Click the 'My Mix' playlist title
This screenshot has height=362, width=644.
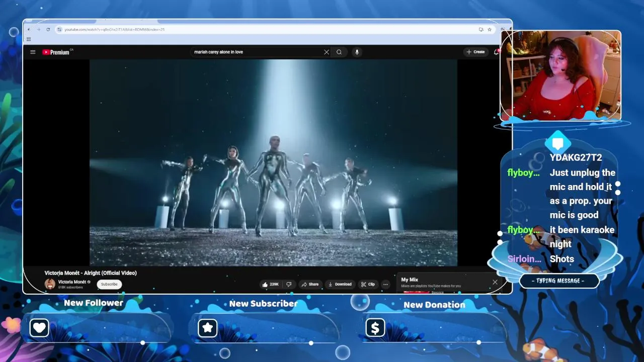click(x=410, y=280)
